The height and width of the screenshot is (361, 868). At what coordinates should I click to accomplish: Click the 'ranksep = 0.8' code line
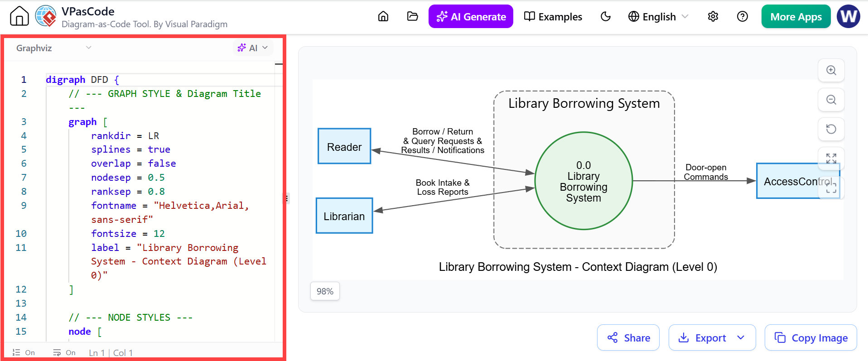128,192
